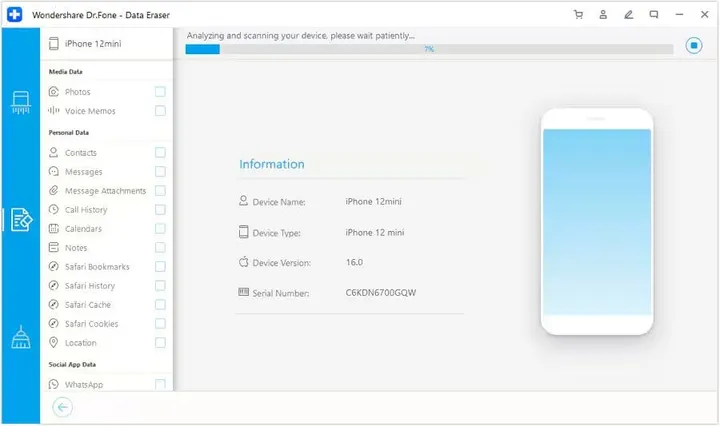This screenshot has height=426, width=720.
Task: Click the Device Type phone icon
Action: [x=243, y=232]
